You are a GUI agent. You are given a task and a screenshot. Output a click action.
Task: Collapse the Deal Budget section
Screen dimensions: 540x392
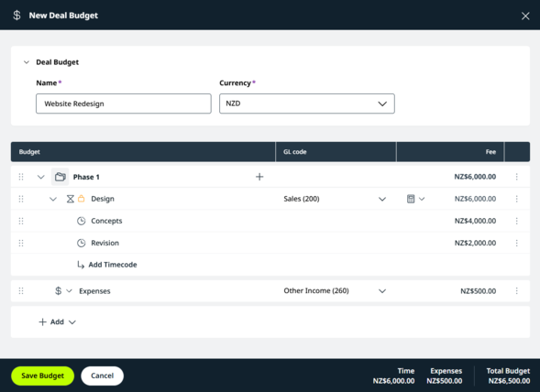pos(27,62)
